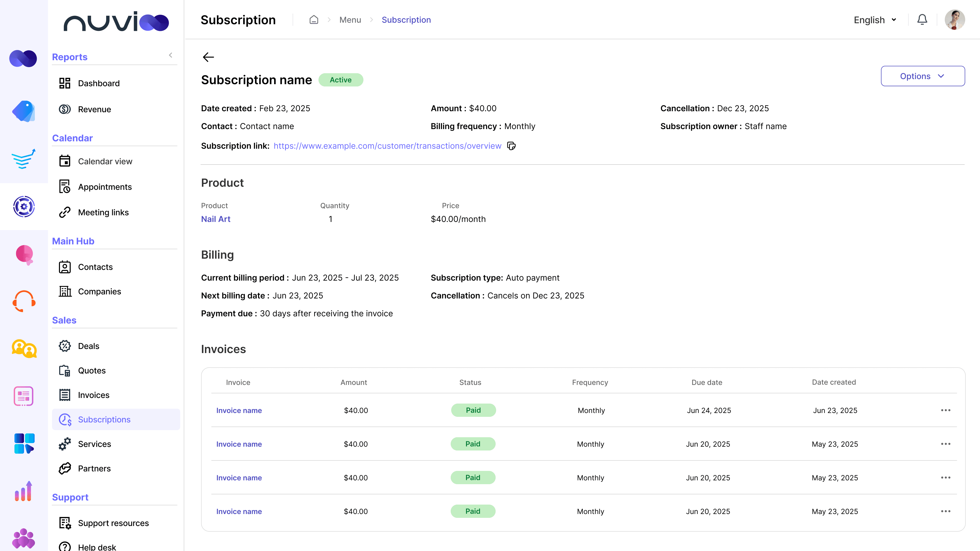Select Calendar view menu item

(105, 161)
